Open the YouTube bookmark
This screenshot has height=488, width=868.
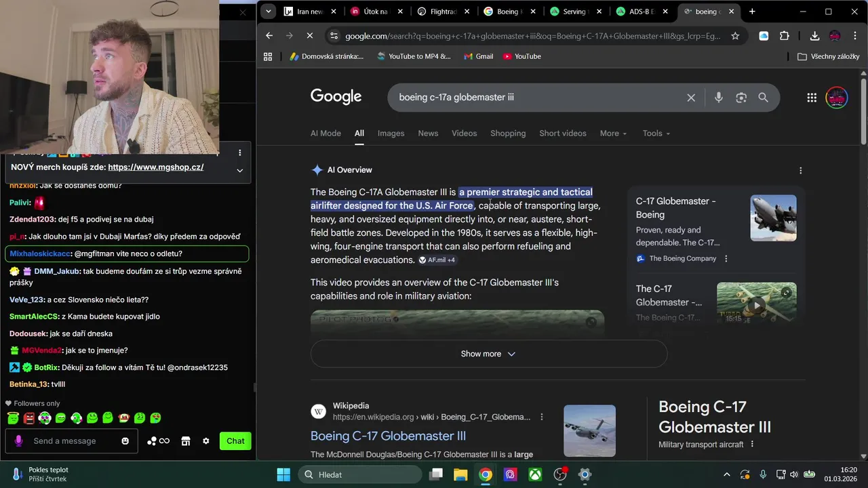click(521, 56)
